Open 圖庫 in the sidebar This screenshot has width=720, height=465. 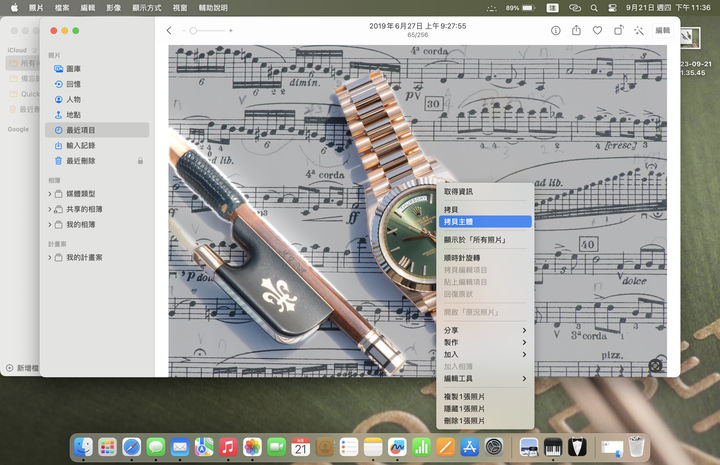pos(97,68)
